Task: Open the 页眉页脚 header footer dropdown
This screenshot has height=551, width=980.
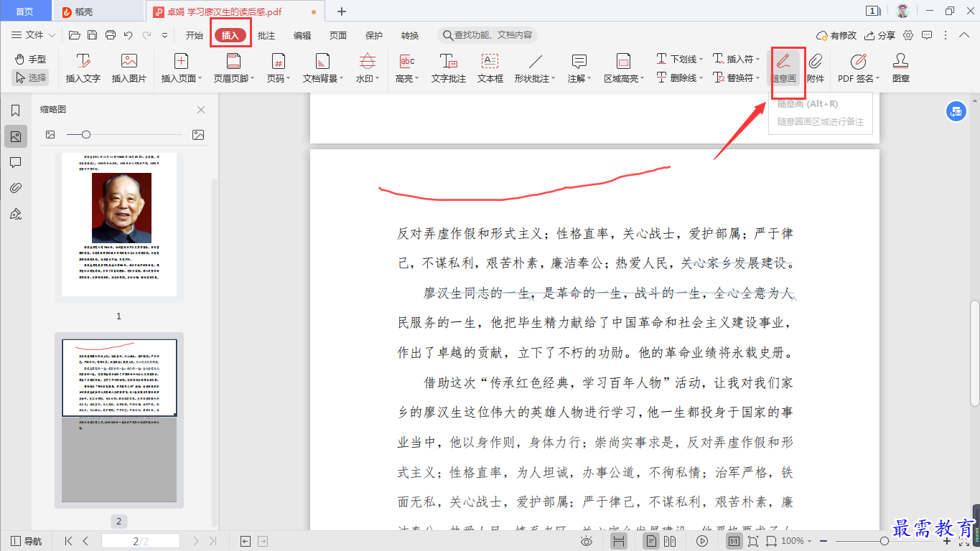Action: coord(233,69)
